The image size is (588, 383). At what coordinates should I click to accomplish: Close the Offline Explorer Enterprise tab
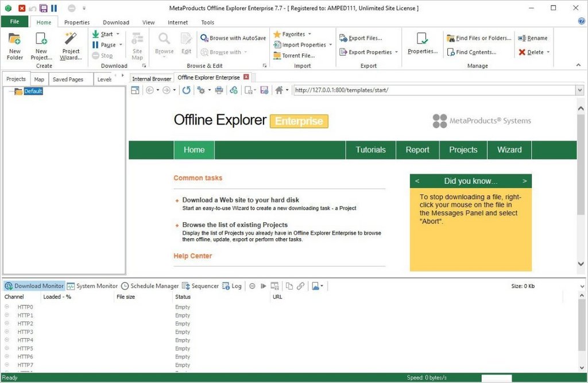[x=246, y=77]
